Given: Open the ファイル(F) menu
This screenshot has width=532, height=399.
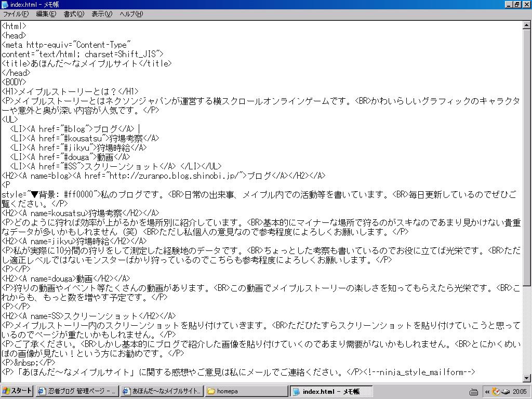Looking at the screenshot, I should (16, 14).
